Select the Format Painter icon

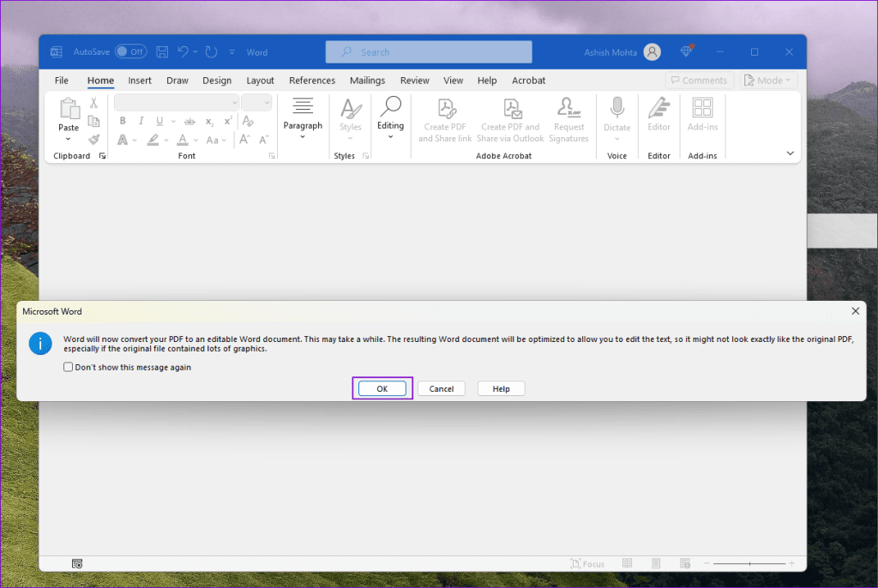coord(94,138)
